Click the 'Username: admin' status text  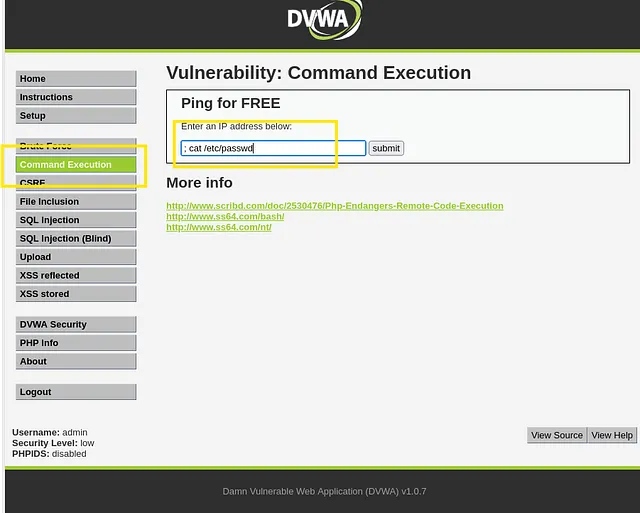(50, 432)
